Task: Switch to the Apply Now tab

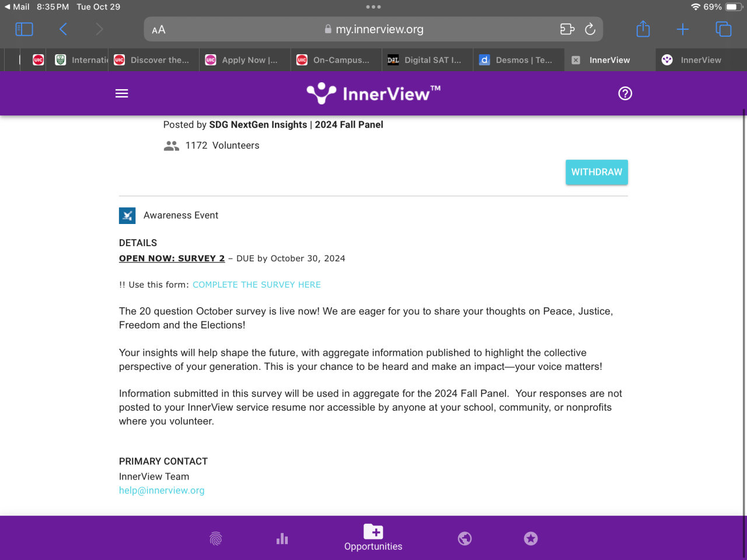Action: (245, 60)
